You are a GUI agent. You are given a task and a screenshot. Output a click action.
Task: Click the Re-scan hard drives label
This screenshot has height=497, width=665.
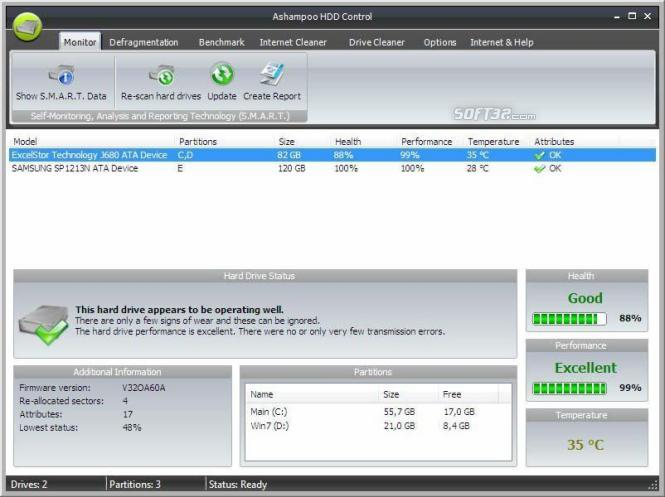pyautogui.click(x=161, y=96)
